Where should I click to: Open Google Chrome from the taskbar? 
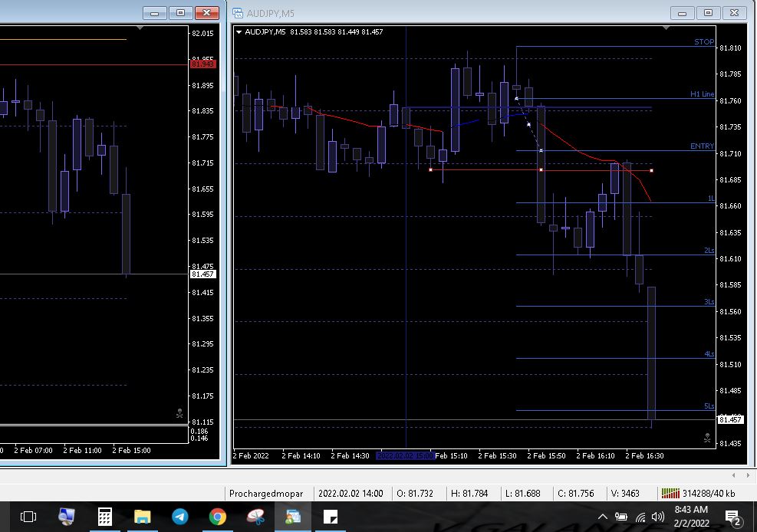pyautogui.click(x=218, y=517)
